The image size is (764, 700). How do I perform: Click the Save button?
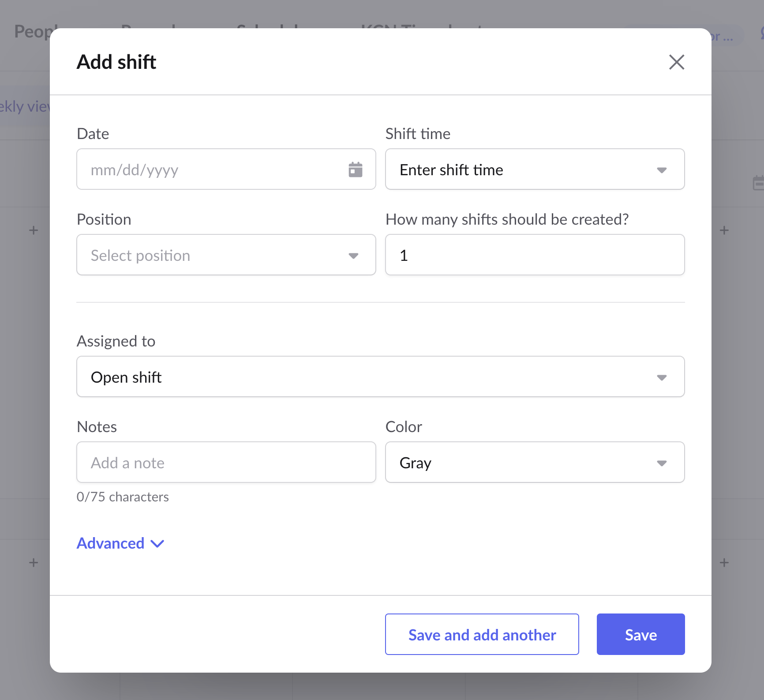(640, 634)
